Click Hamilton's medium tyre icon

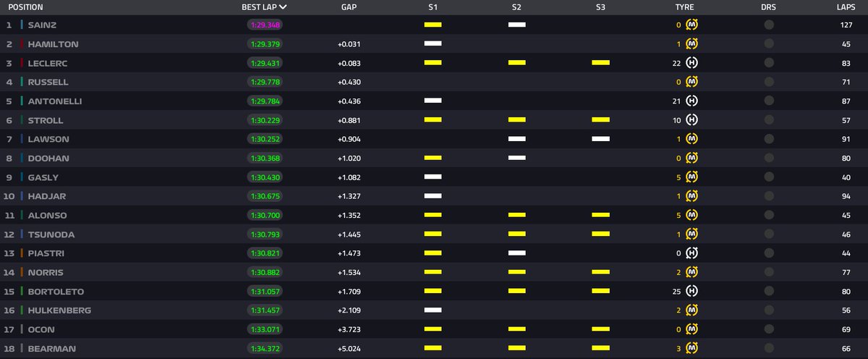coord(692,43)
